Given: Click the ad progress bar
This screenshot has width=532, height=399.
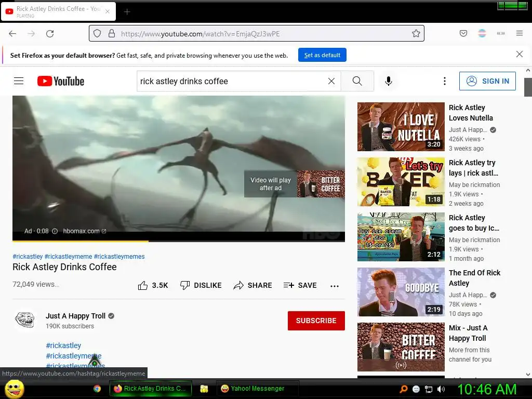Looking at the screenshot, I should click(179, 241).
